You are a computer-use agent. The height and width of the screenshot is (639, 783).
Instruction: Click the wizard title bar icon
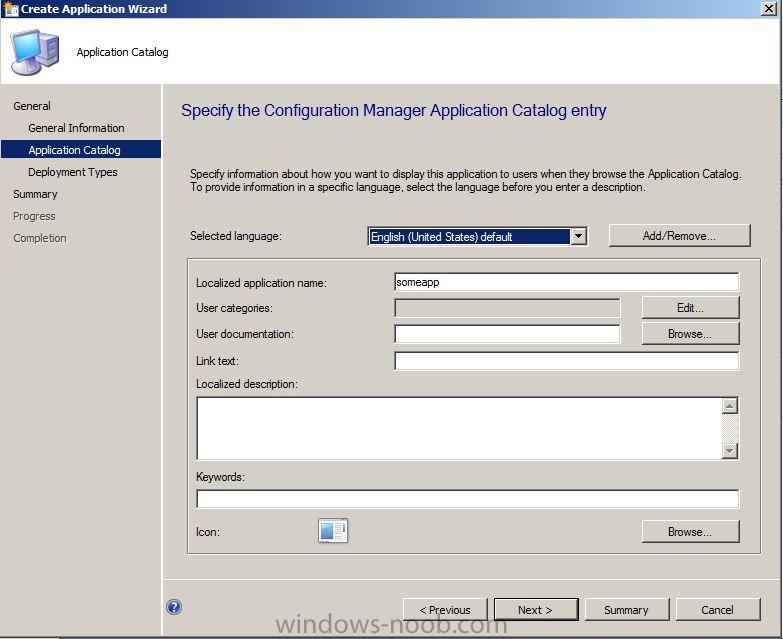point(9,8)
